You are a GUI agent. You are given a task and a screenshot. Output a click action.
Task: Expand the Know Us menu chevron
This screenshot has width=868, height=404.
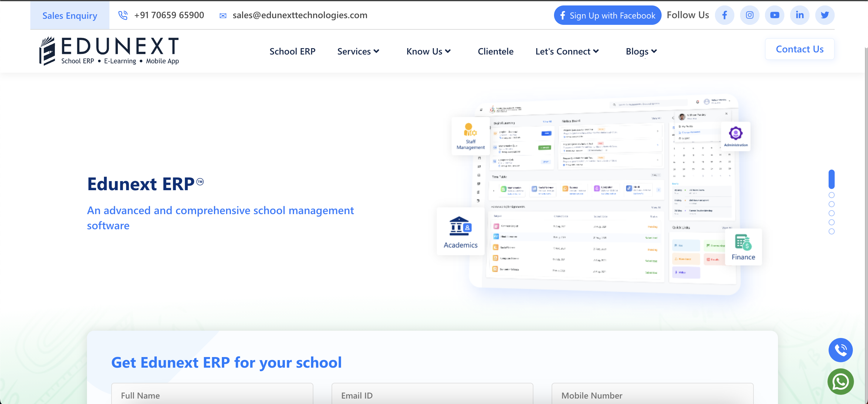tap(447, 51)
